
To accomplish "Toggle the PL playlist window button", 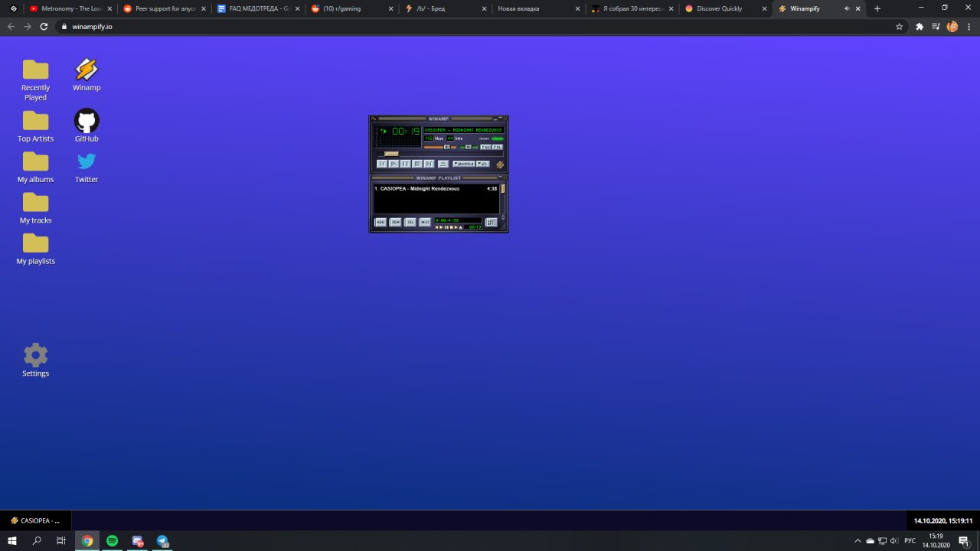I will [x=498, y=147].
